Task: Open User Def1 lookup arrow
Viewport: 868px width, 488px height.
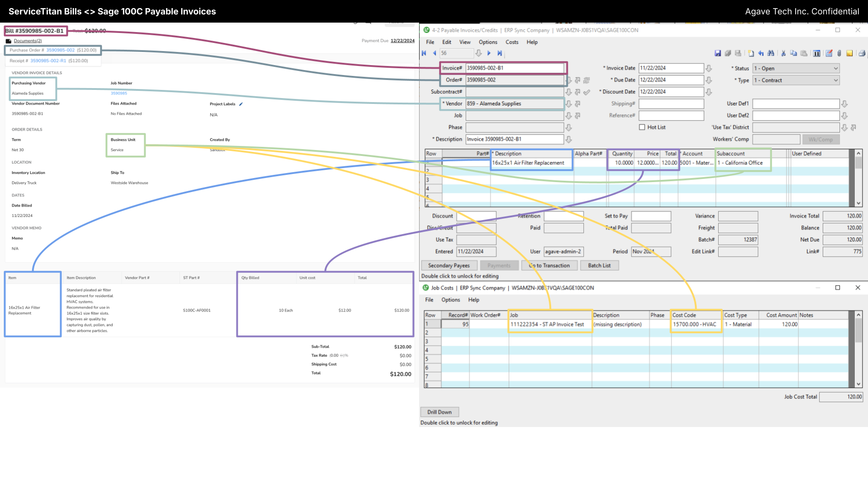Action: coord(844,104)
